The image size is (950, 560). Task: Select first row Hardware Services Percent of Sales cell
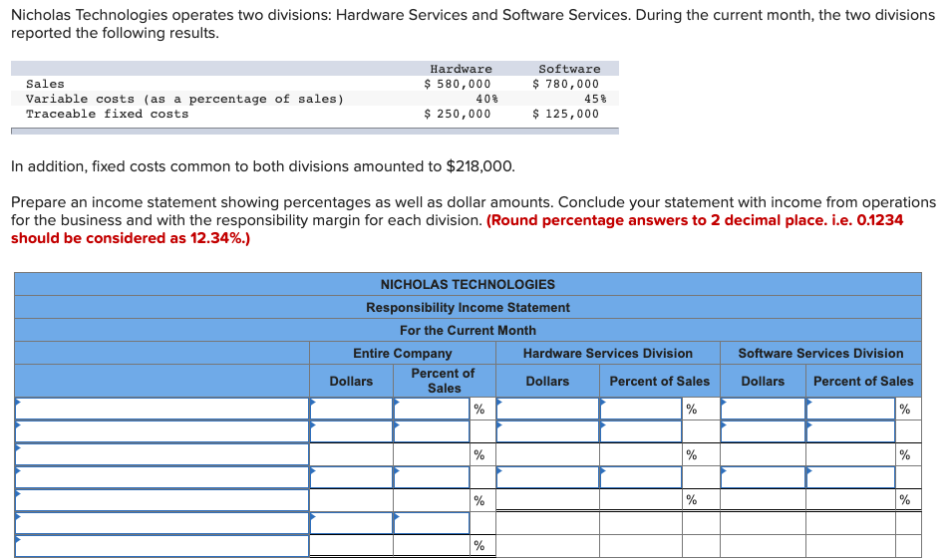(641, 409)
